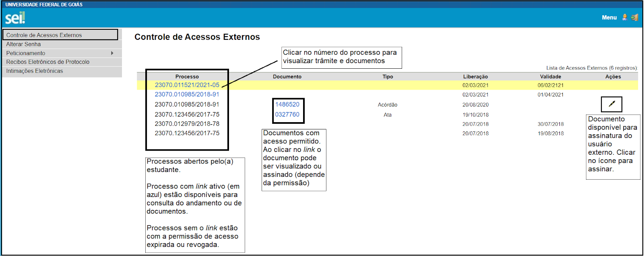Open the blue 23070.010985/2018-91 process link
644x256 pixels.
point(187,94)
